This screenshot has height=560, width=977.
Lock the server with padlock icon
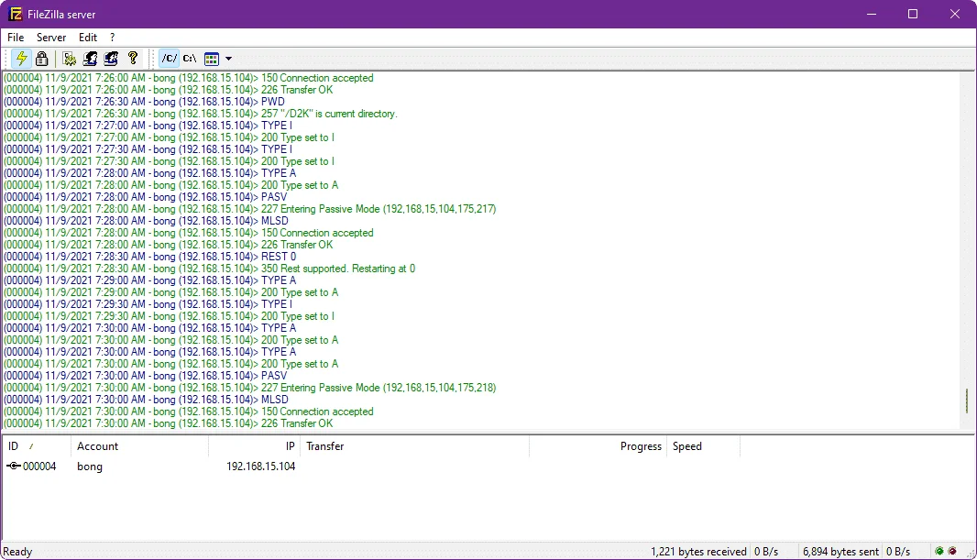[42, 59]
